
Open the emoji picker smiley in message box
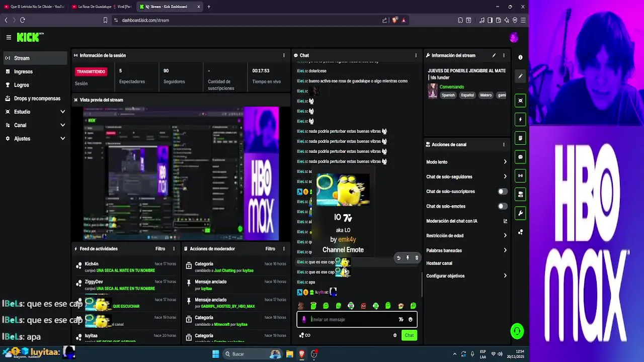click(x=411, y=319)
